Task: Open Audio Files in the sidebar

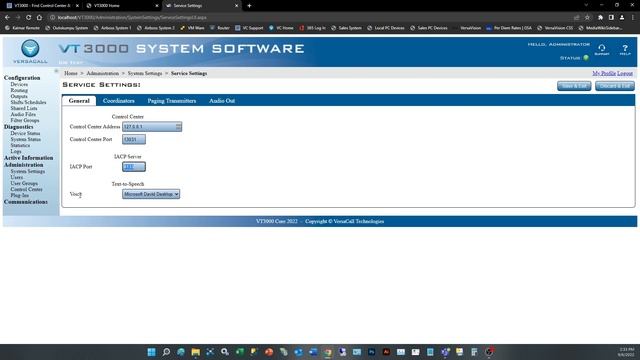Action: [23, 115]
